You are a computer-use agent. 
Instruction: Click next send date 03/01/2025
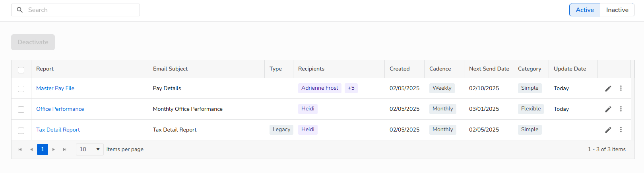(x=484, y=109)
